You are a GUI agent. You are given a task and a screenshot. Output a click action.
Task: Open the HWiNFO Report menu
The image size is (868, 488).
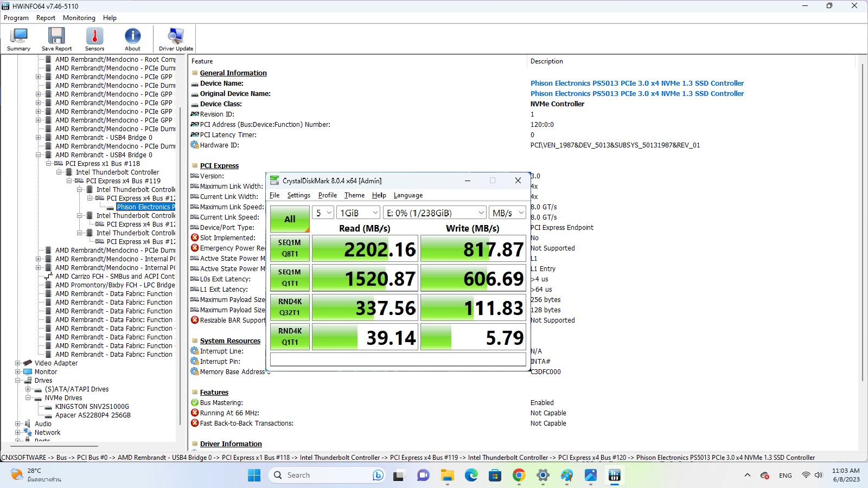tap(46, 18)
